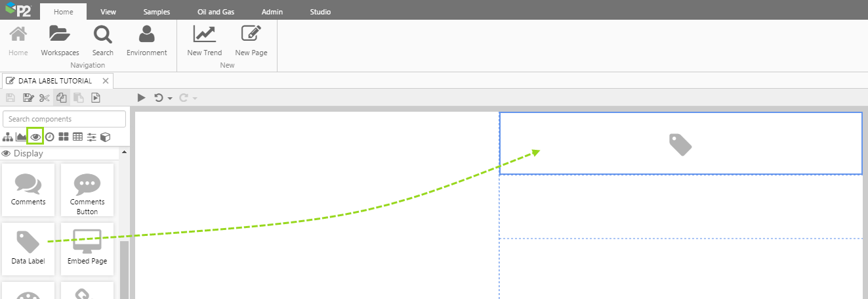Image resolution: width=868 pixels, height=299 pixels.
Task: Switch to the View ribbon tab
Action: click(109, 12)
